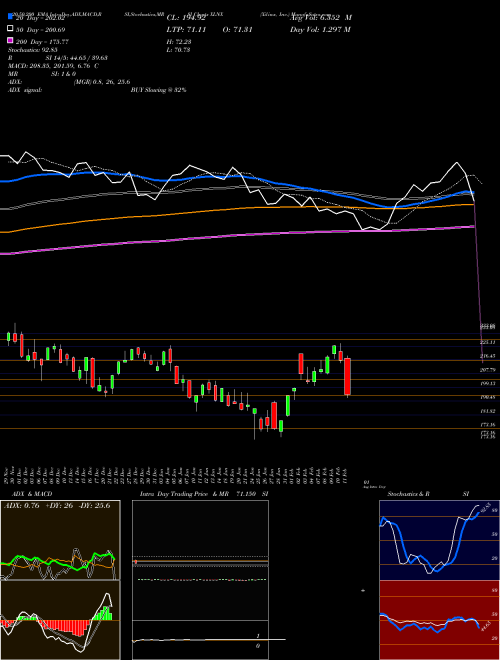Click the ADX indicator chart panel

click(x=60, y=540)
